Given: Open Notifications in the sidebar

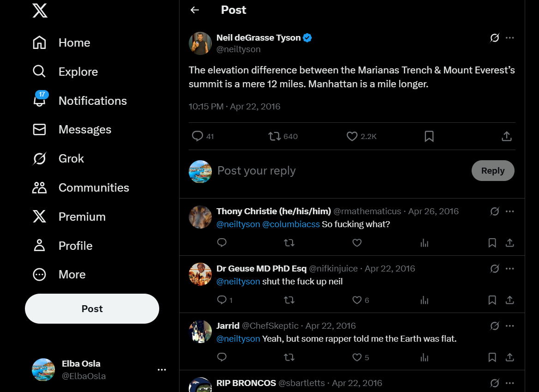Looking at the screenshot, I should [x=92, y=101].
